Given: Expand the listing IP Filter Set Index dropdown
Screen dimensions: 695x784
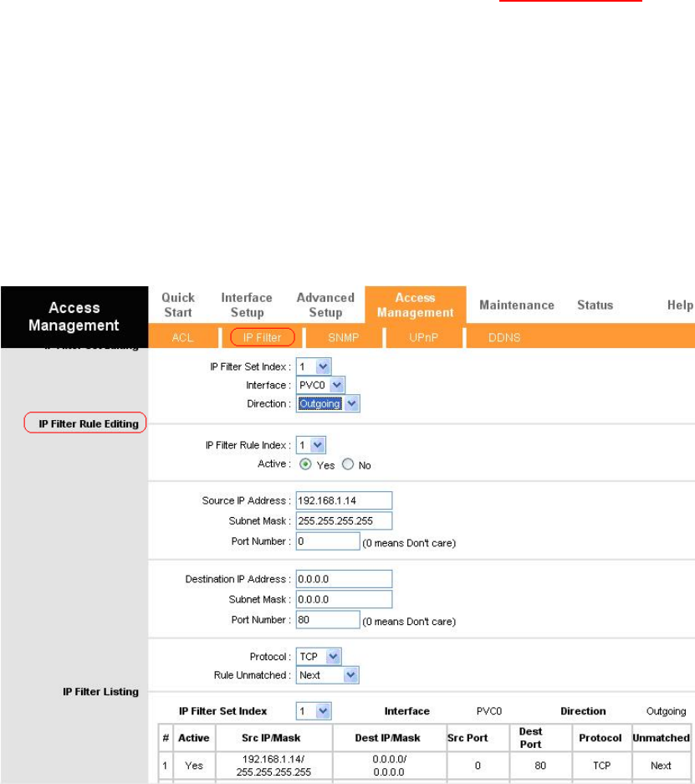Looking at the screenshot, I should tap(314, 711).
